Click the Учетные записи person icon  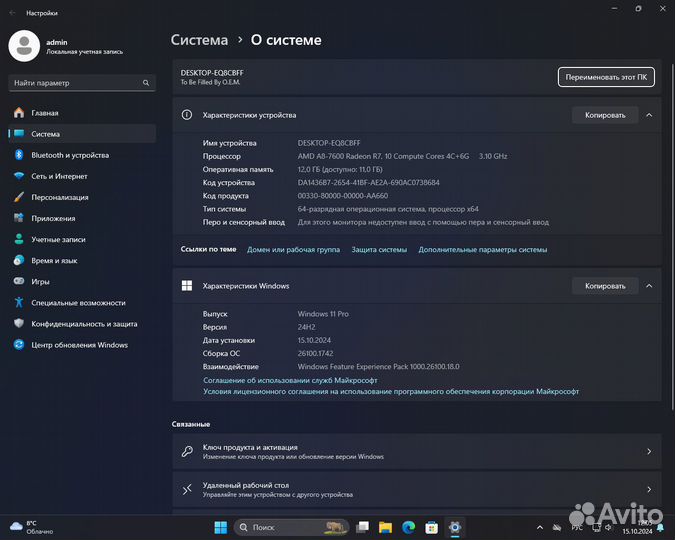click(x=19, y=239)
